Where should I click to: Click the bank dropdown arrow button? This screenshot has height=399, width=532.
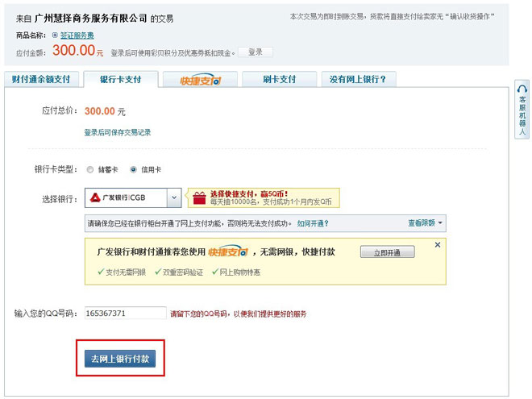coord(174,197)
